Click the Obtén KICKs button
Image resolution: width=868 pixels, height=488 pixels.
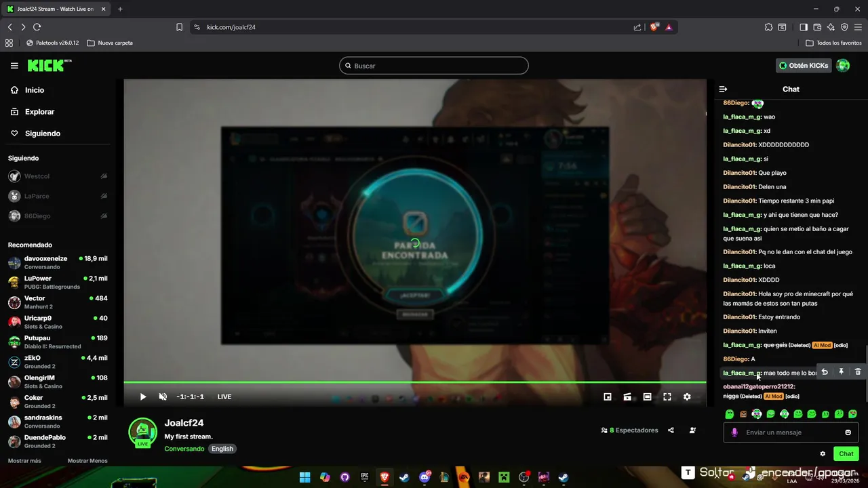(804, 66)
